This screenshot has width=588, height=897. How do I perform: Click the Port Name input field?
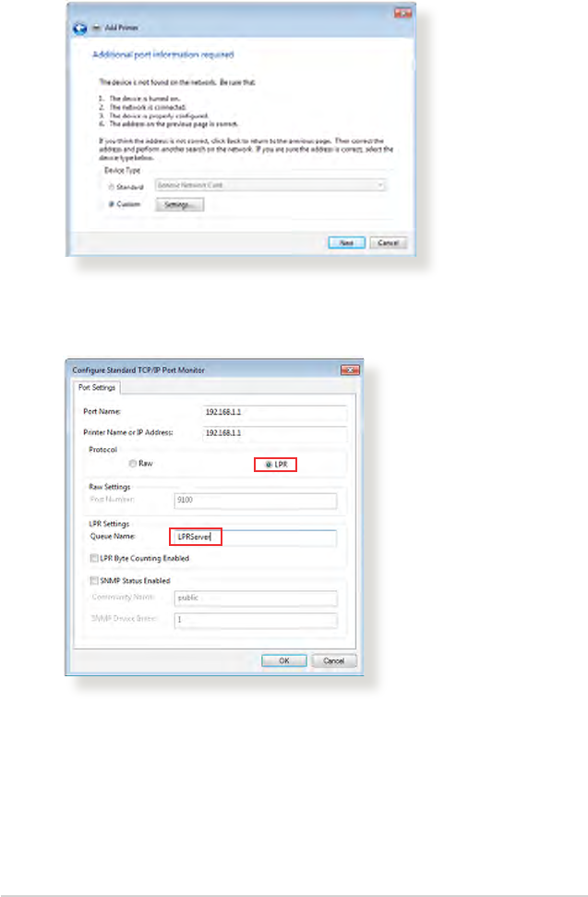274,412
